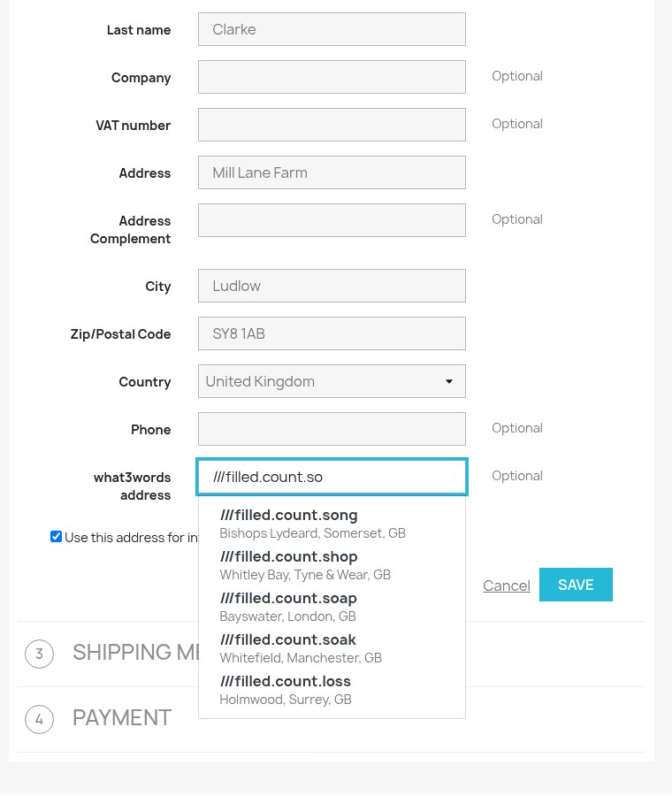Screen dimensions: 672x796
Task: Select the City field showing Ludlow
Action: tap(332, 286)
